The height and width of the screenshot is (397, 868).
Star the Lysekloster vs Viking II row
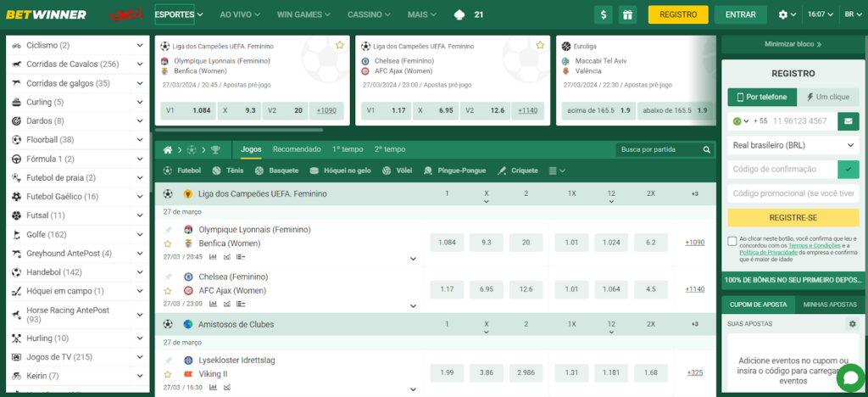[x=168, y=374]
